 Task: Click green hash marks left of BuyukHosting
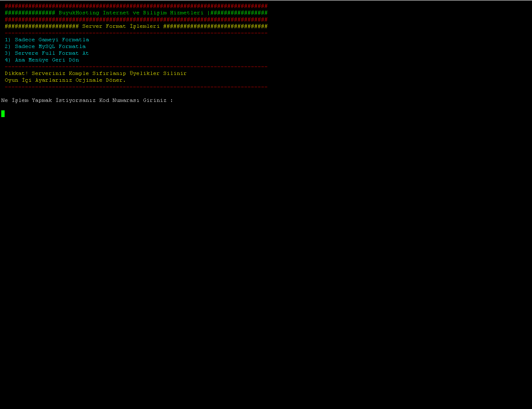(30, 13)
